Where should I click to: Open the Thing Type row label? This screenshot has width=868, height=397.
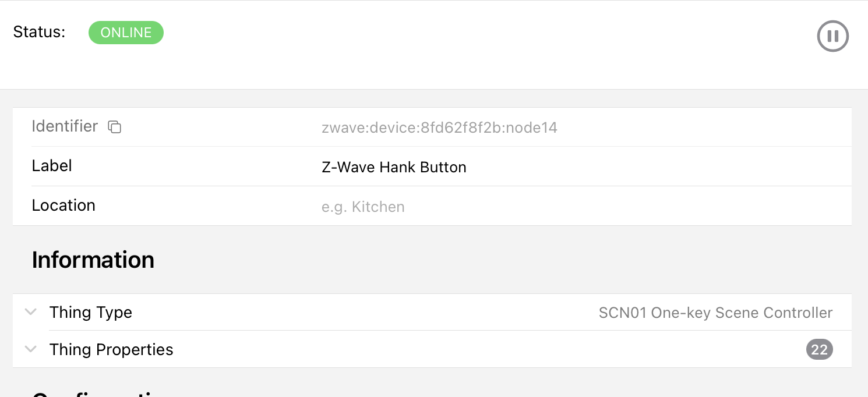91,313
